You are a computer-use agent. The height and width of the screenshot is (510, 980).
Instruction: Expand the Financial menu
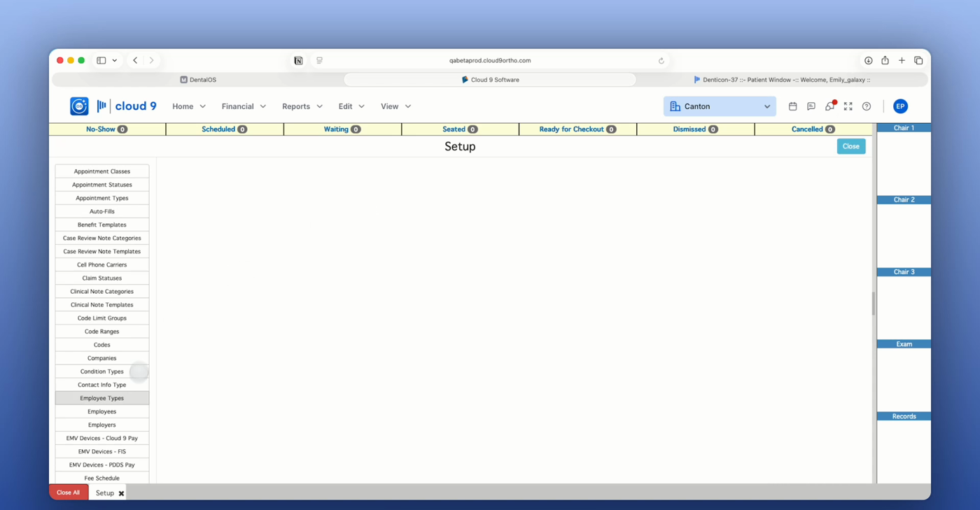(244, 106)
